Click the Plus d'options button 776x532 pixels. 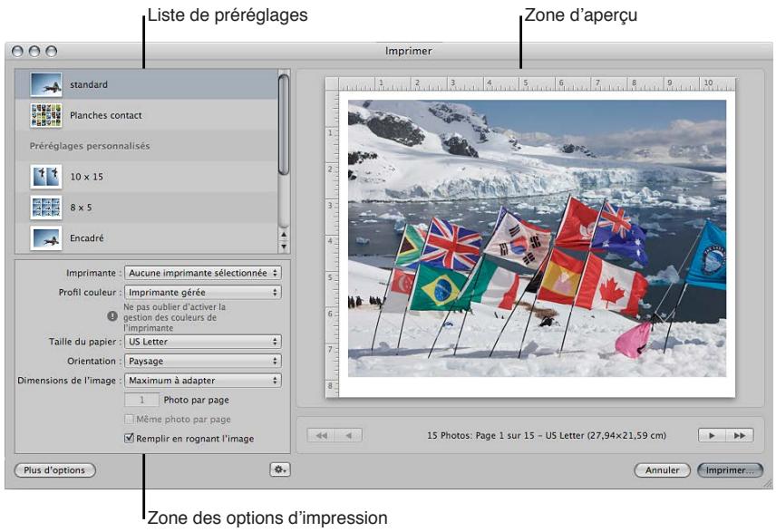pyautogui.click(x=54, y=470)
